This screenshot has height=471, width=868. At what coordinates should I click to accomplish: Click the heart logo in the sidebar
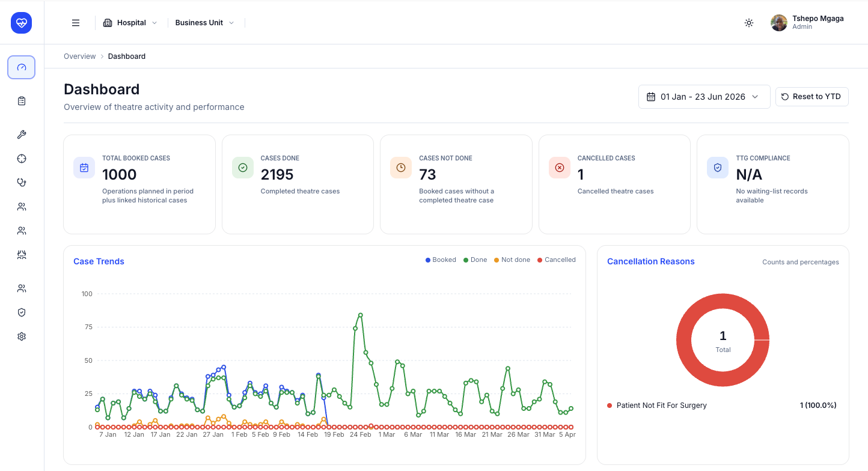pos(22,23)
